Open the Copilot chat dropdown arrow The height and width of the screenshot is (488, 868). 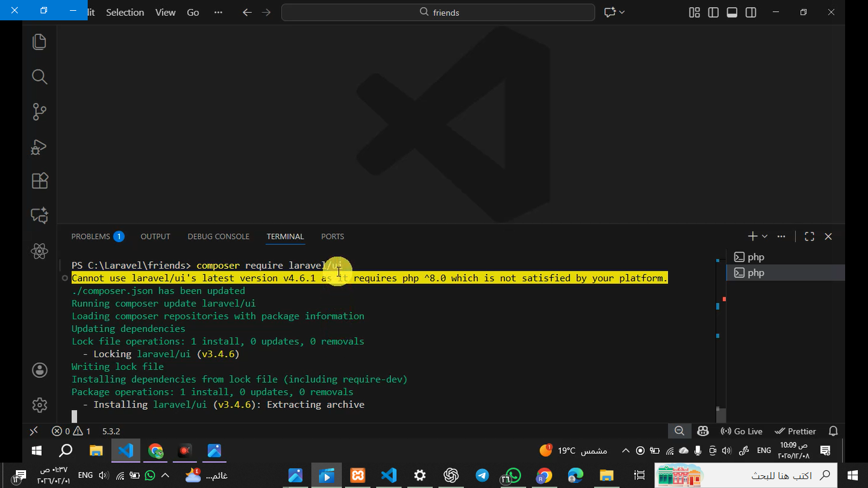[622, 13]
